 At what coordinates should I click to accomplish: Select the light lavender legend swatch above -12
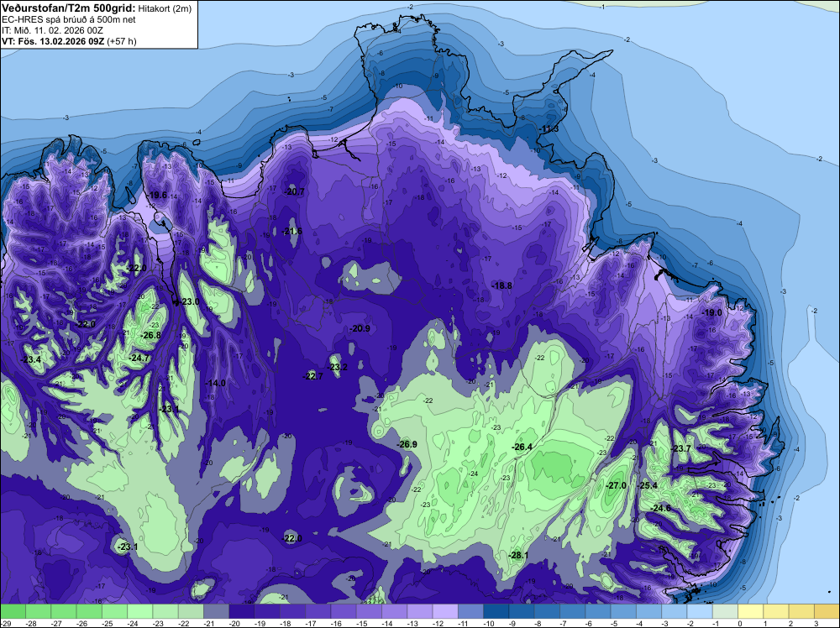point(445,611)
